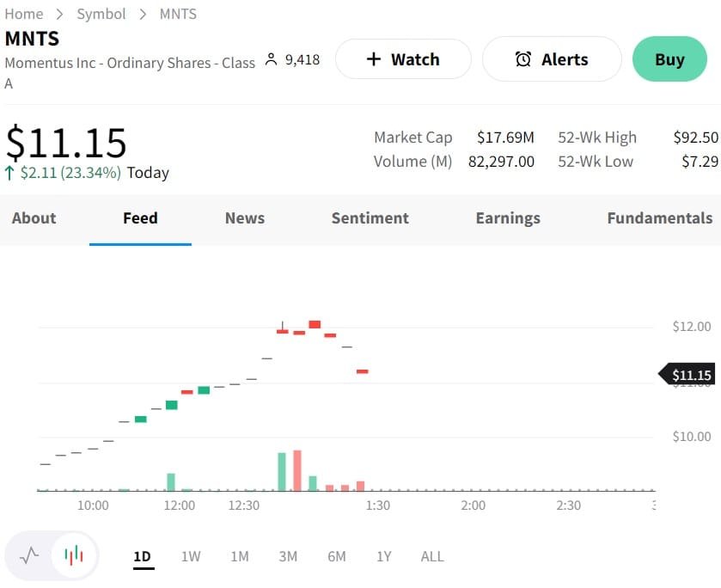721x588 pixels.
Task: Open the News tab
Action: (x=245, y=218)
